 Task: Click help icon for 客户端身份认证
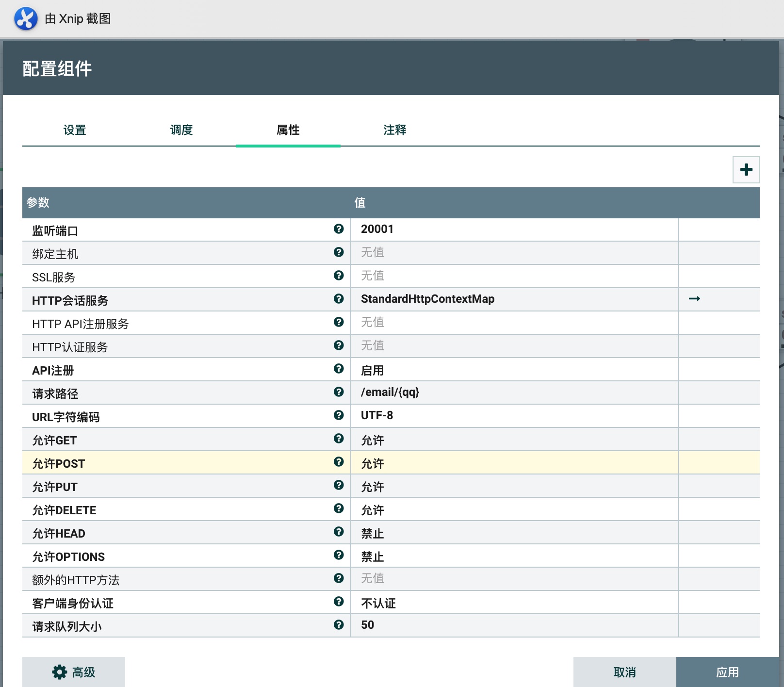339,602
